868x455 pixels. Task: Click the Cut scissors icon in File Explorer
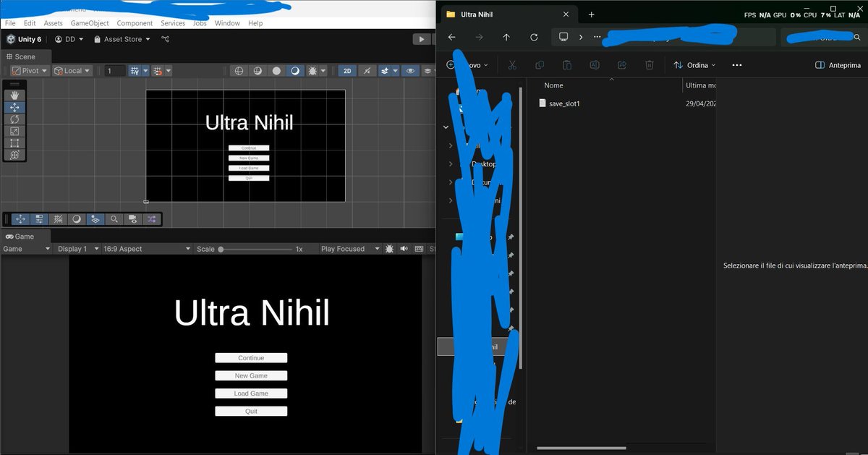(512, 65)
